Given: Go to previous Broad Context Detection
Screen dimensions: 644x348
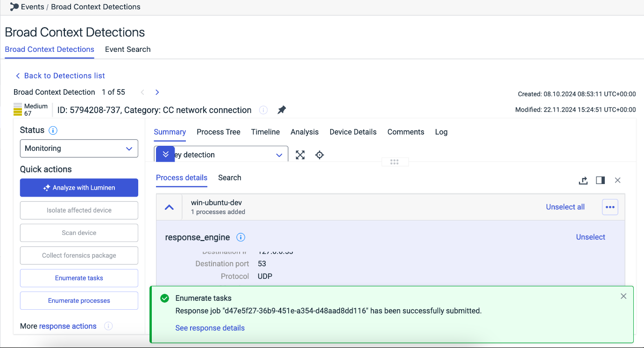Looking at the screenshot, I should click(x=142, y=92).
